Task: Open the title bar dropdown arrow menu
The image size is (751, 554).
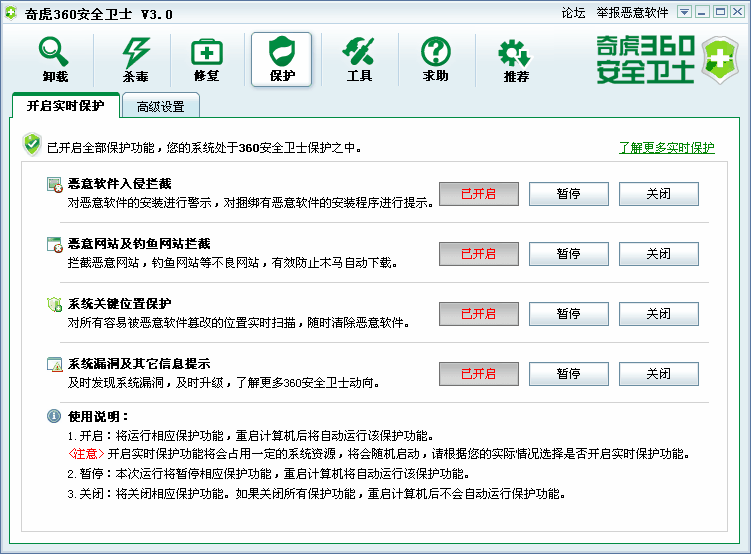Action: [684, 12]
